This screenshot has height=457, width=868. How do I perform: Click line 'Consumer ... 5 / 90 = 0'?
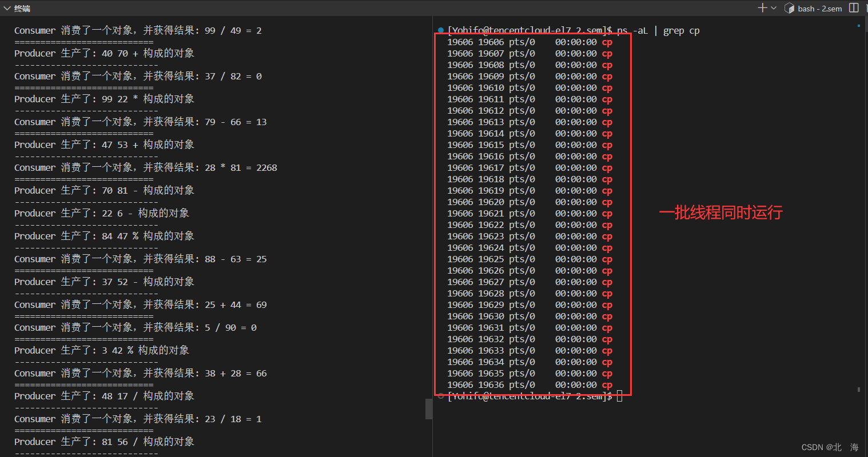coord(136,327)
